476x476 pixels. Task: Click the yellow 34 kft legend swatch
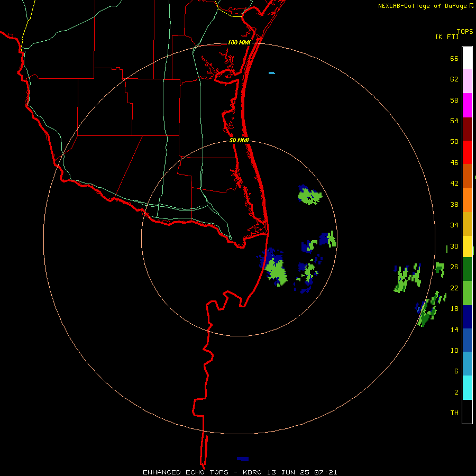coord(467,246)
